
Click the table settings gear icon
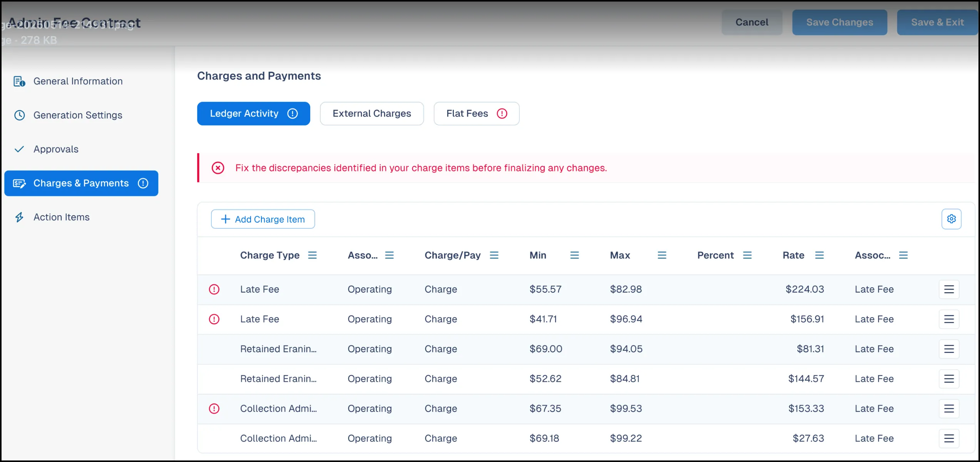[x=951, y=219]
